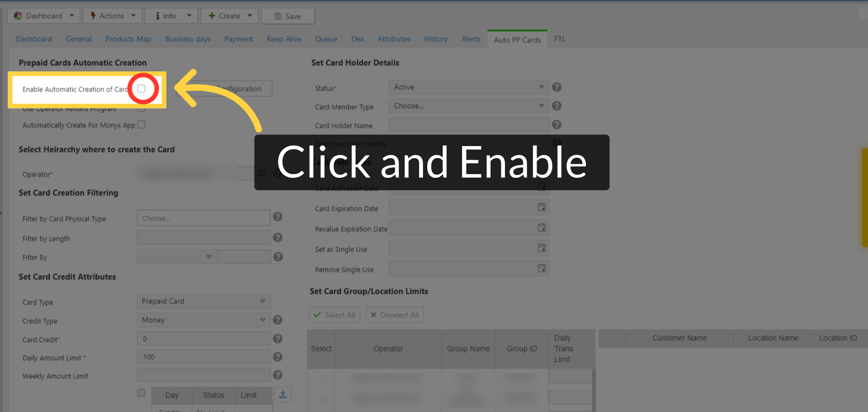The image size is (868, 412).
Task: Show help for Filter by Card Physical Type
Action: (278, 217)
